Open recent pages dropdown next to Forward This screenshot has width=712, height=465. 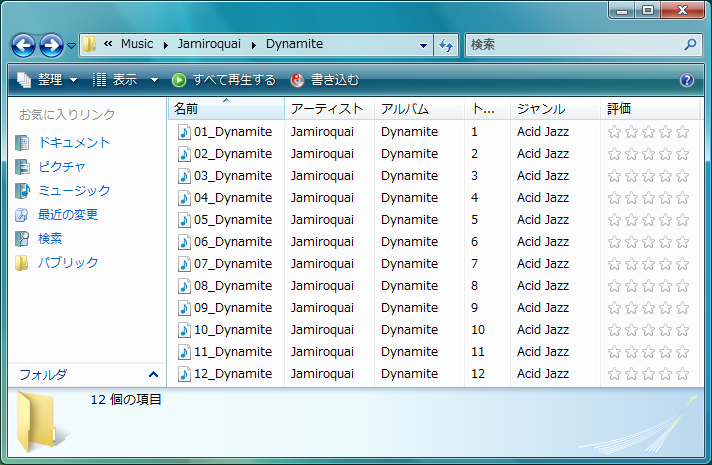[72, 46]
